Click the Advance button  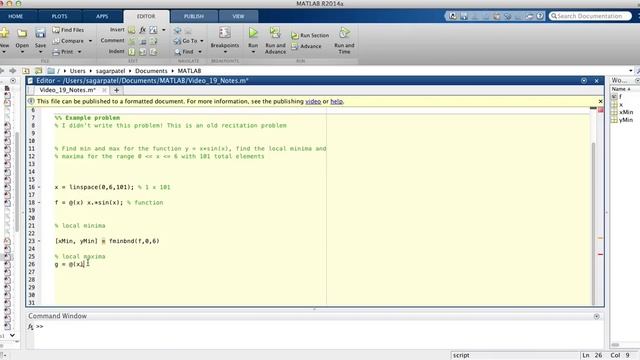(306, 47)
